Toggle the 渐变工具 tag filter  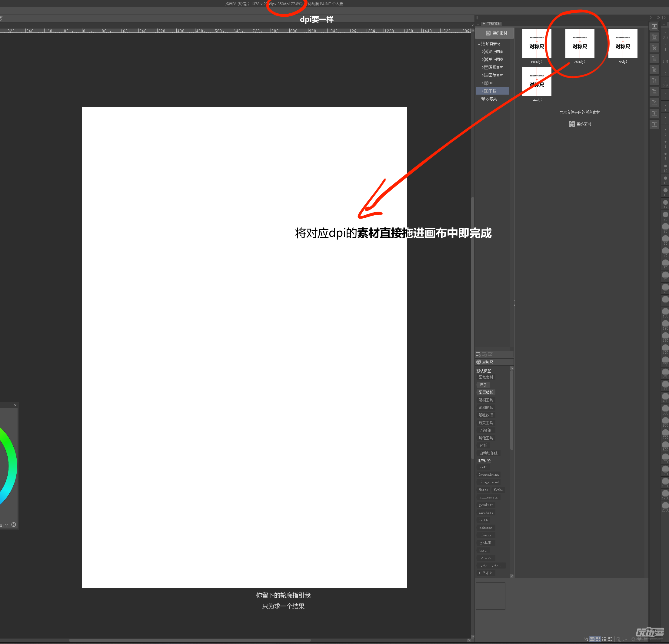[486, 423]
